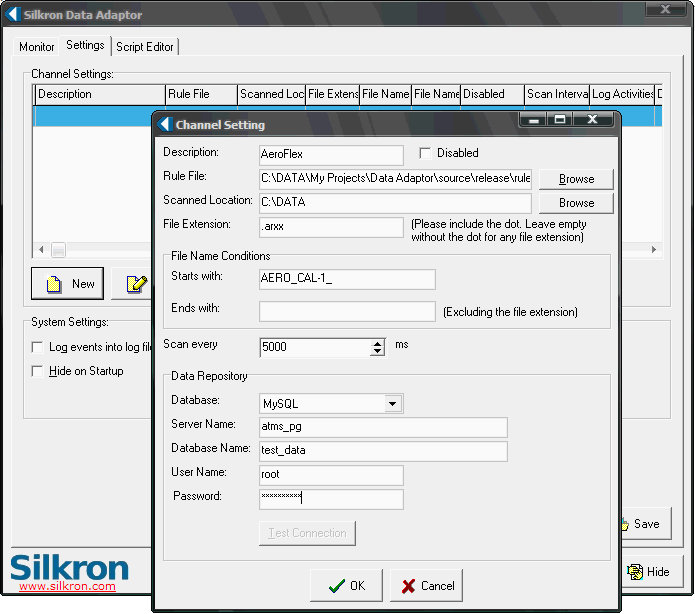This screenshot has width=695, height=614.
Task: Click the pencil edit icon beside New
Action: tap(136, 284)
